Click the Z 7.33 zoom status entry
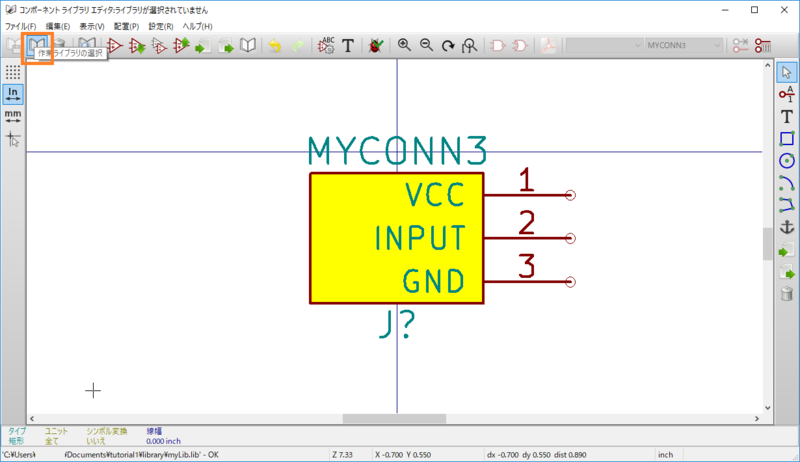This screenshot has width=800, height=462. [x=342, y=454]
